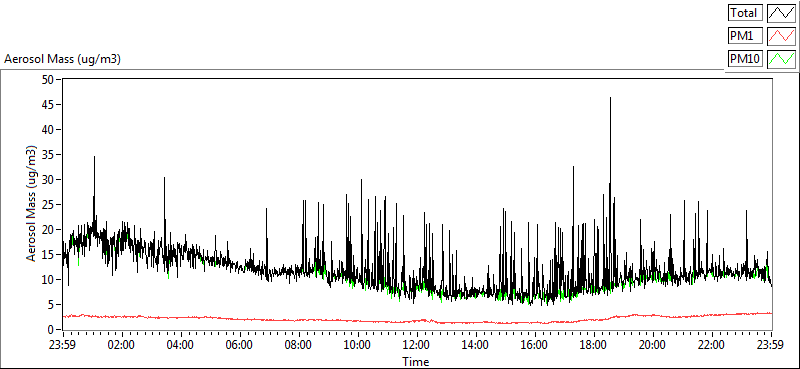This screenshot has width=800, height=369.
Task: Click the red PM1 curve near 20:00
Action: click(653, 316)
